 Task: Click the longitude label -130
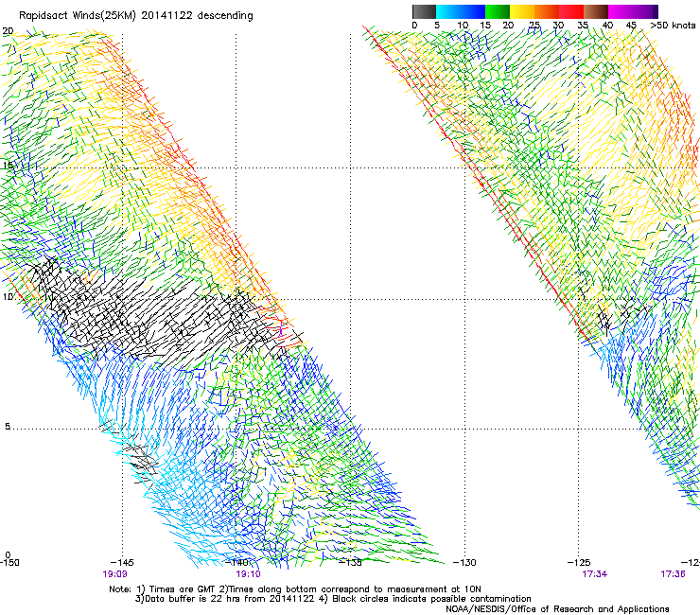click(464, 562)
